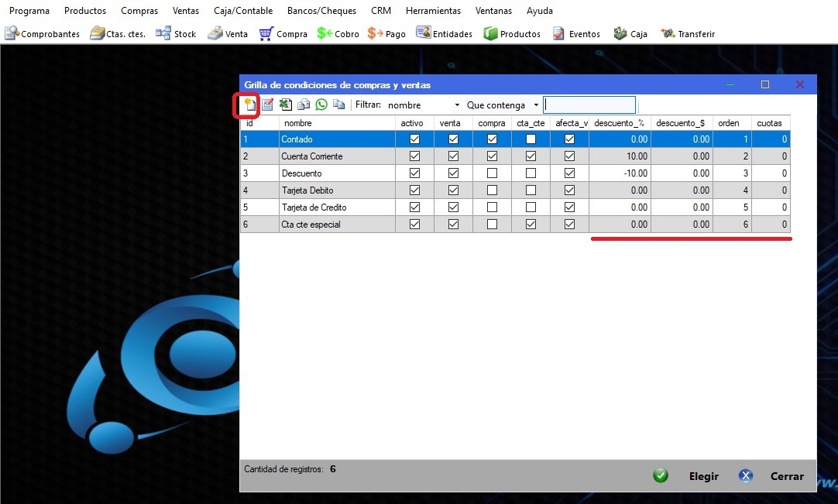Click the filter text input box
838x504 pixels.
(589, 105)
